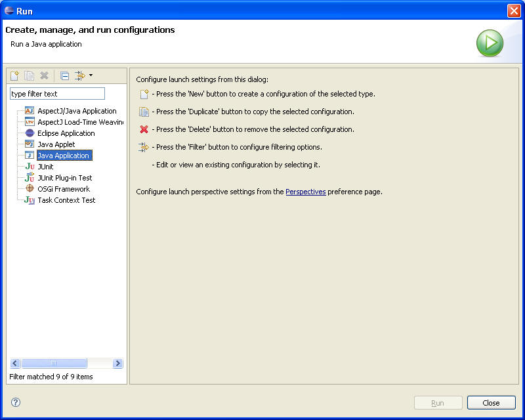Select OSGi Framework configuration type

click(x=63, y=189)
